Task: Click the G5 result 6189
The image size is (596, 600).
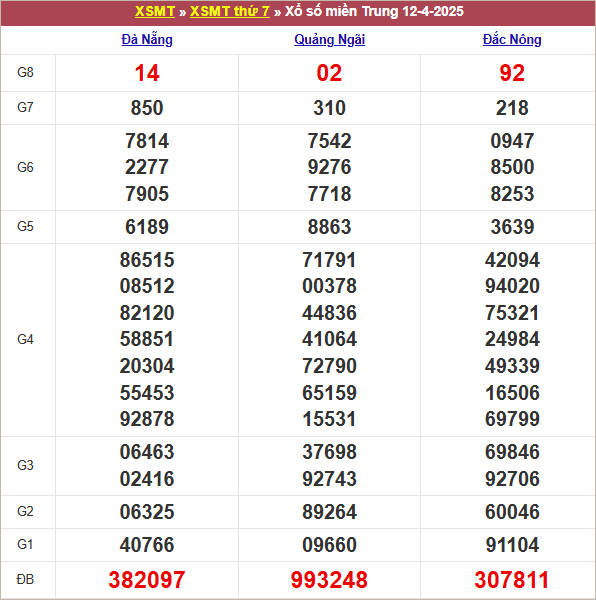Action: (147, 227)
